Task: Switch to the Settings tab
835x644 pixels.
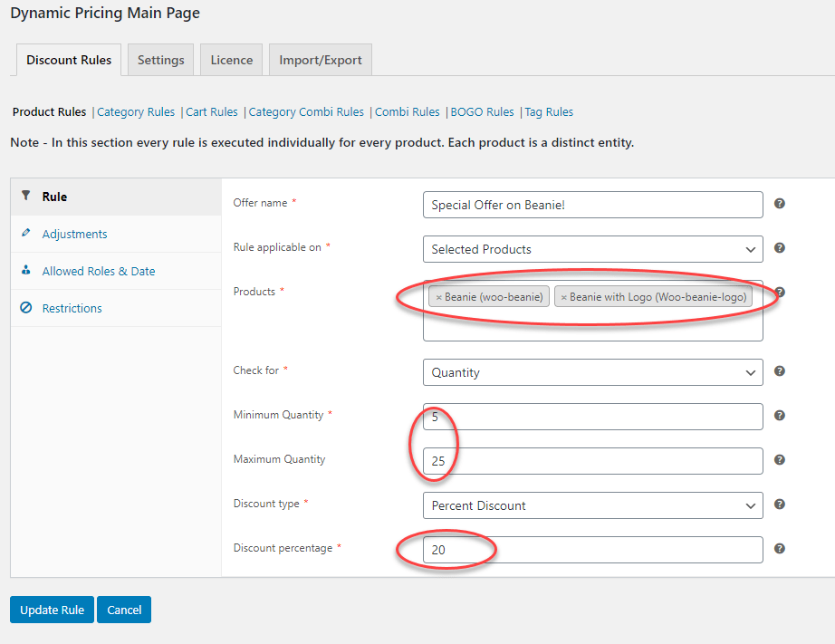Action: pyautogui.click(x=161, y=60)
